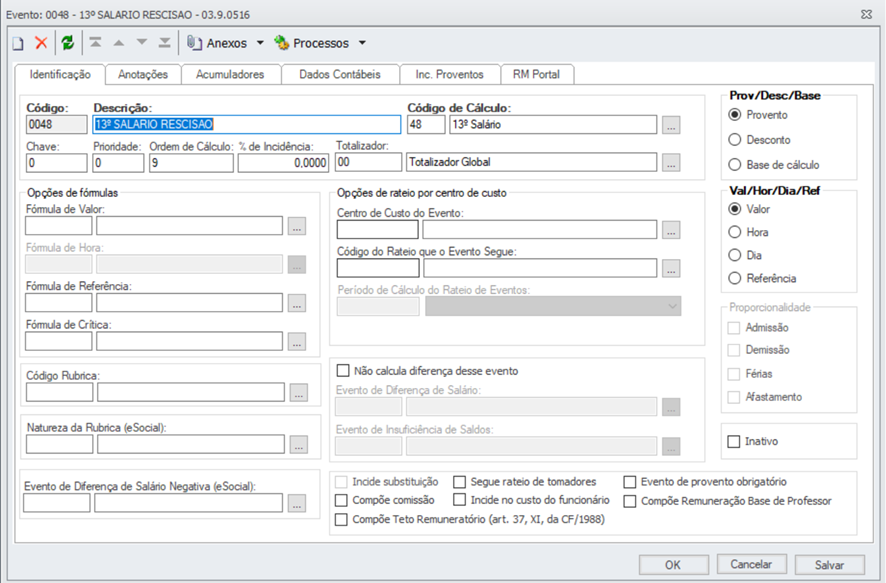This screenshot has width=886, height=583.
Task: Delete the event using the red X icon
Action: click(x=41, y=43)
